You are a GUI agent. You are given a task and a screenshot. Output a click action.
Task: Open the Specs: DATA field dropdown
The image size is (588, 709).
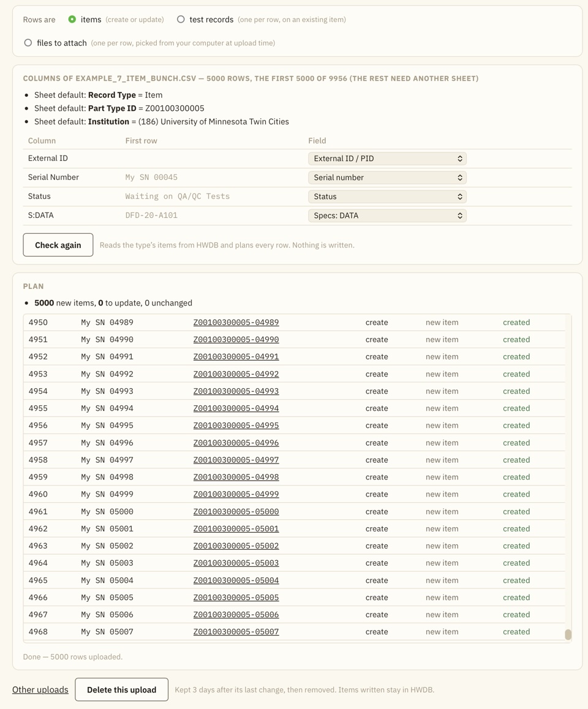point(387,216)
